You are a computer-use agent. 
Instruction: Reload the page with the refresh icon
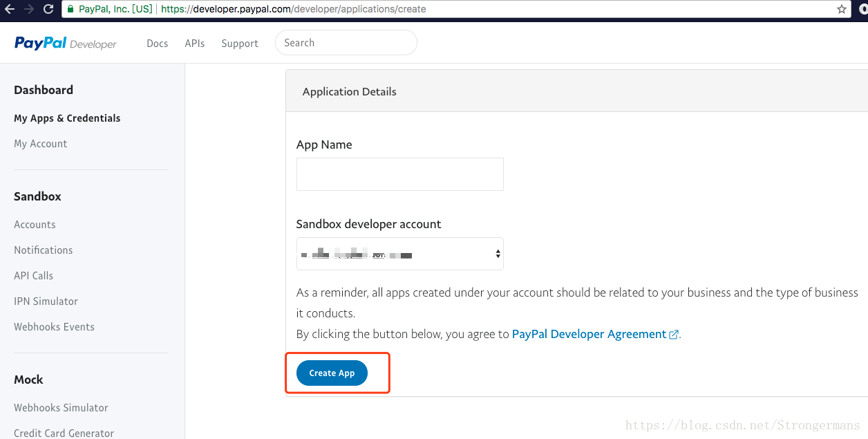tap(48, 9)
